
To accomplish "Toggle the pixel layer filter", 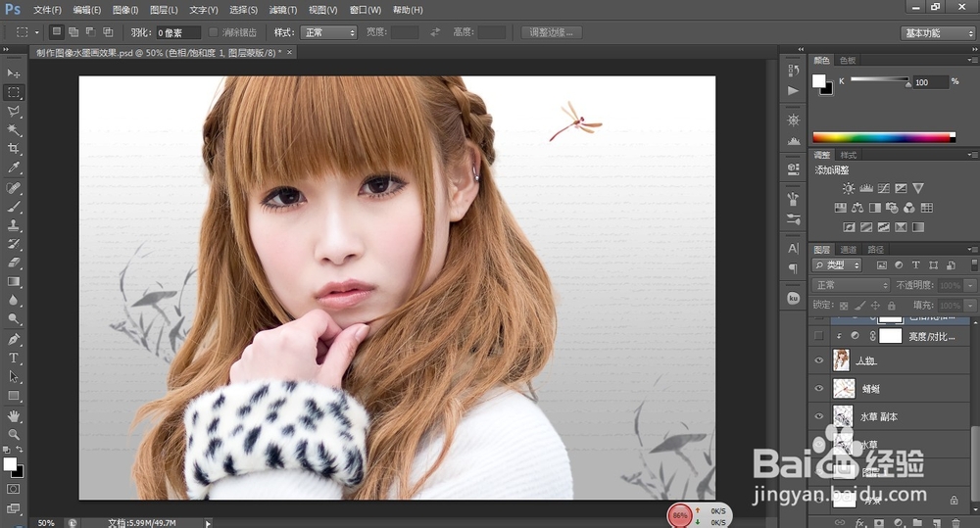I will 882,265.
